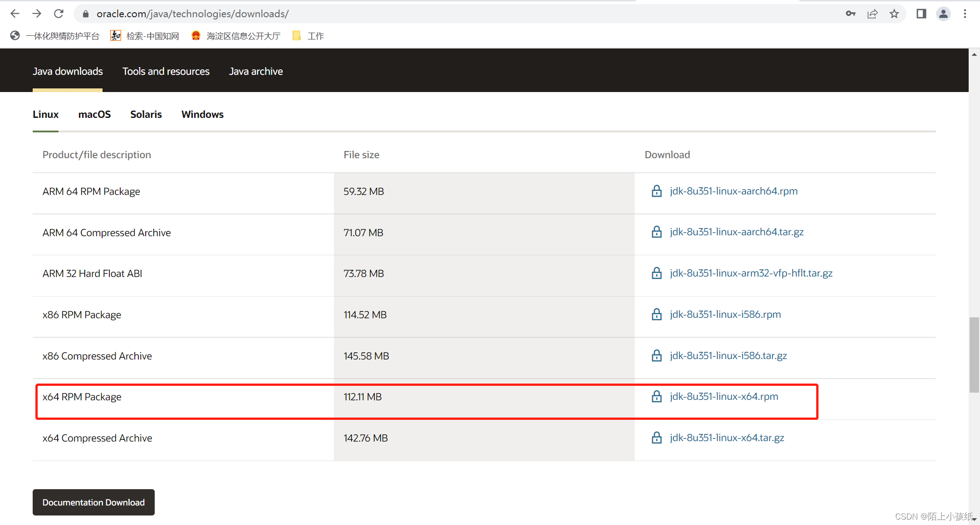Click the lock icon next to jdk-8u351-linux-i586.tar.gz
Viewport: 980px width, 525px height.
point(657,355)
